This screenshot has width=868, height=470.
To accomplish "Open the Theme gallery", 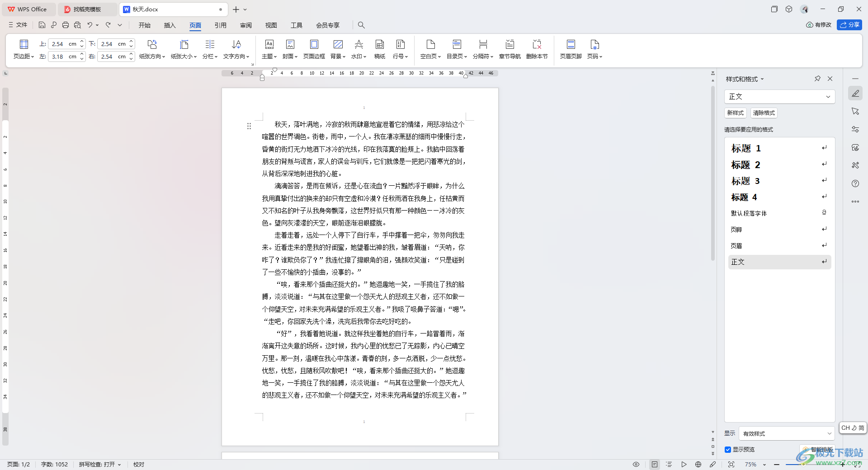I will [x=269, y=49].
